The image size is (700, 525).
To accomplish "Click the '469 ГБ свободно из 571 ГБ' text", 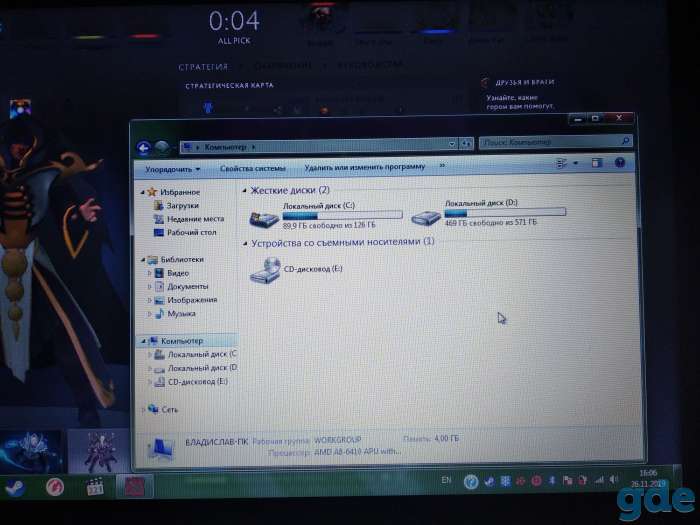I will (491, 222).
